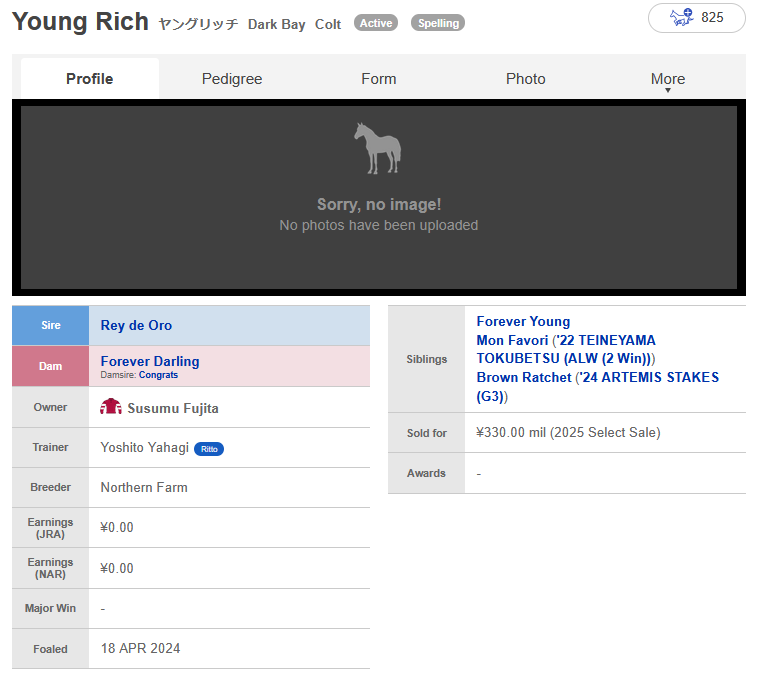Open sire link Rey de Oro
Viewport: 758px width, 677px height.
pyautogui.click(x=136, y=325)
